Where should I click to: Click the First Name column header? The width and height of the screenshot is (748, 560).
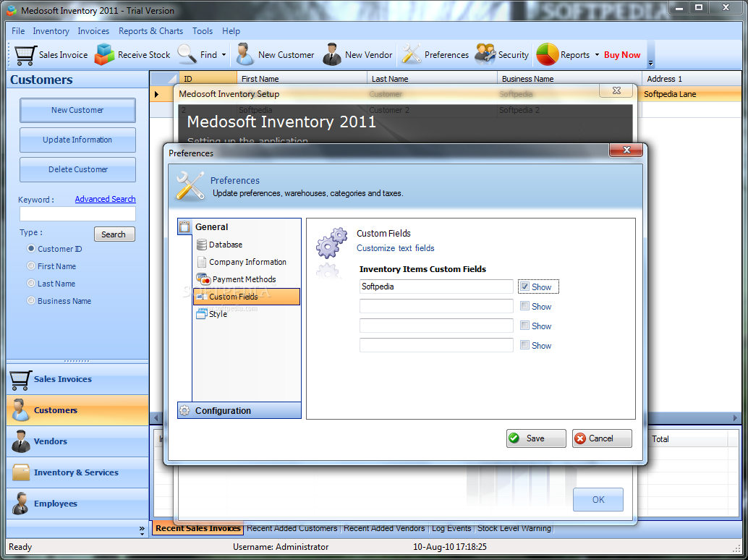click(302, 79)
